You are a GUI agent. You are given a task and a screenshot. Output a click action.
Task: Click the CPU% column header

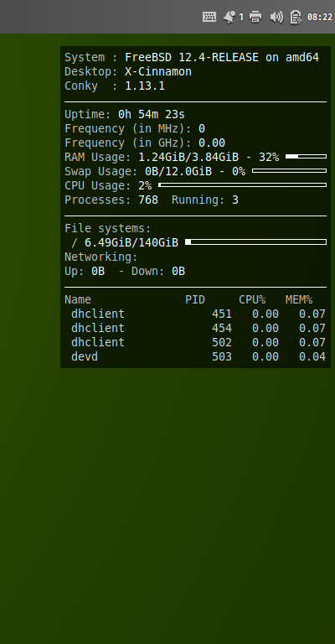coord(252,300)
